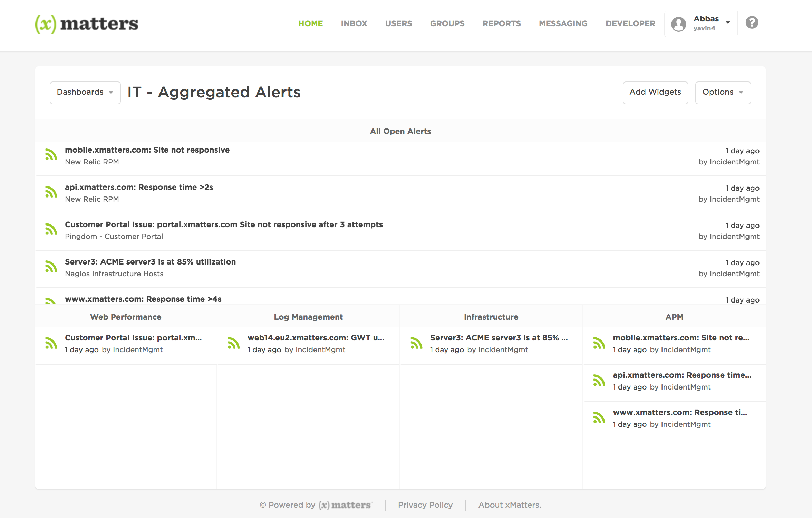Image resolution: width=812 pixels, height=518 pixels.
Task: Click the signal icon beside web14.eu2 in Log Management
Action: click(x=234, y=343)
